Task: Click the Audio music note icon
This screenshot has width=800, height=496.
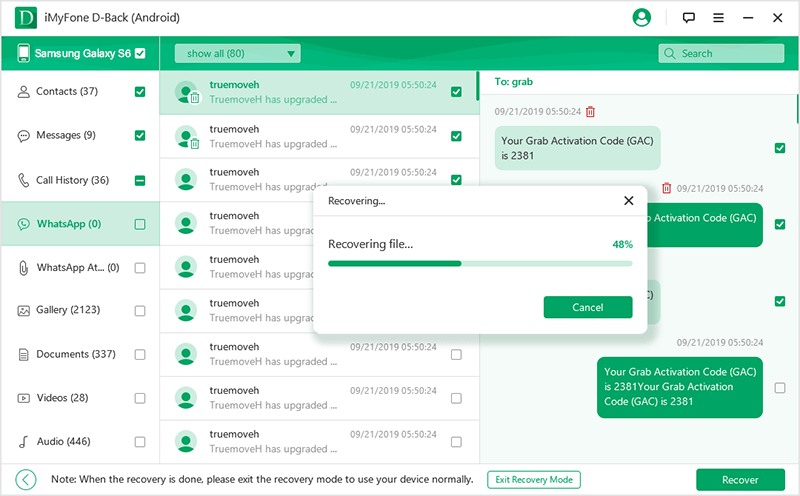Action: click(23, 442)
